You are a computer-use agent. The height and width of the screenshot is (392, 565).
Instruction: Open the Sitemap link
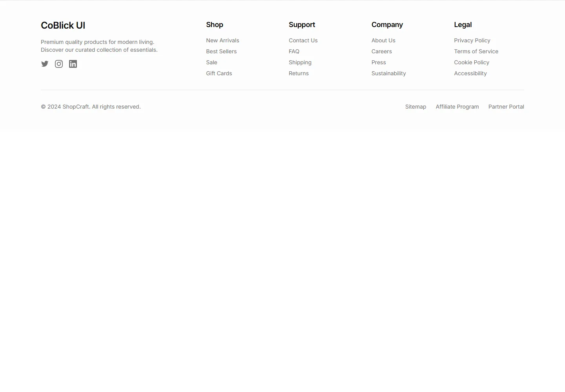point(416,107)
